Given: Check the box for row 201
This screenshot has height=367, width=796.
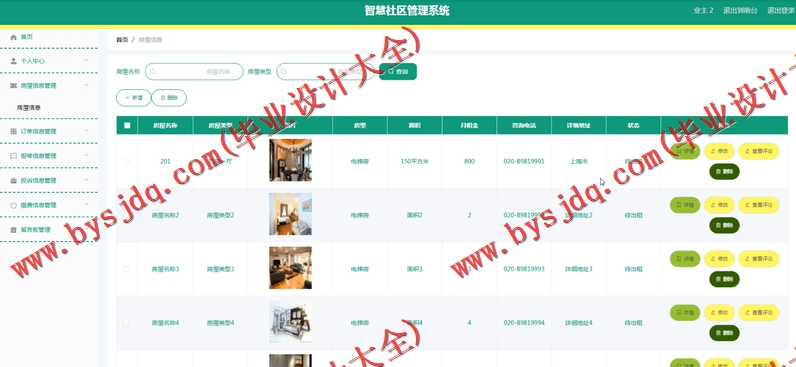Looking at the screenshot, I should coord(126,161).
